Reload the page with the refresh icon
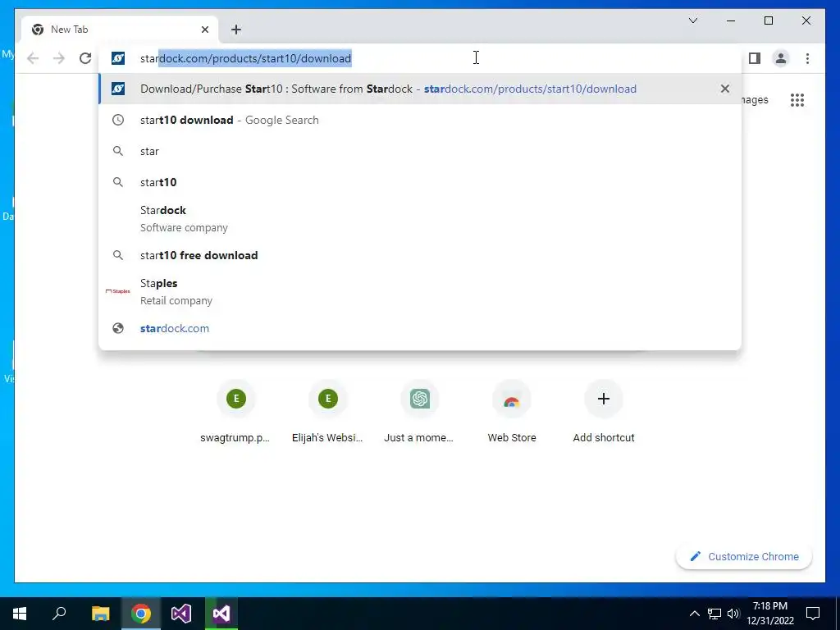Screen dimensions: 840x630 (85, 58)
